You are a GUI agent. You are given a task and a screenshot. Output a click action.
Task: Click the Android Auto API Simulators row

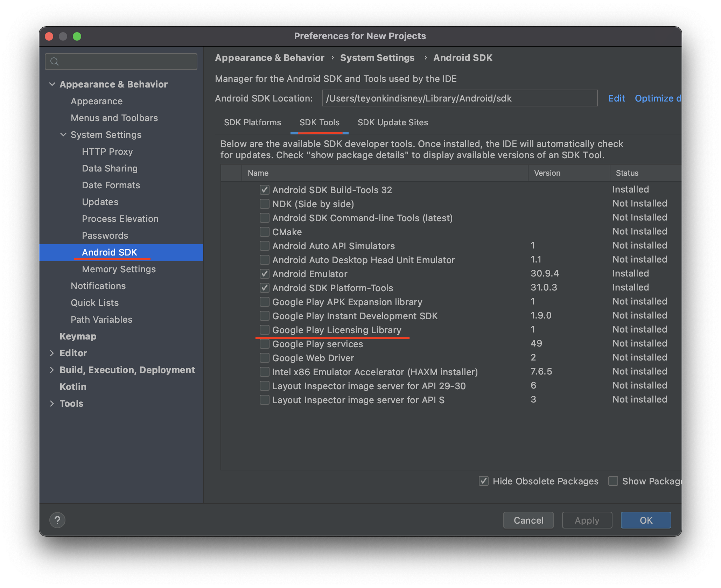tap(451, 246)
